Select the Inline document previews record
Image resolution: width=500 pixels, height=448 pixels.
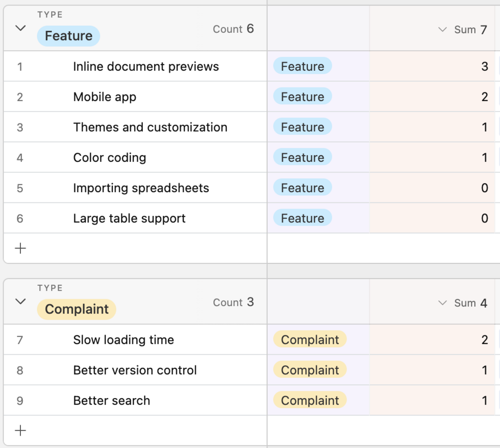point(146,67)
